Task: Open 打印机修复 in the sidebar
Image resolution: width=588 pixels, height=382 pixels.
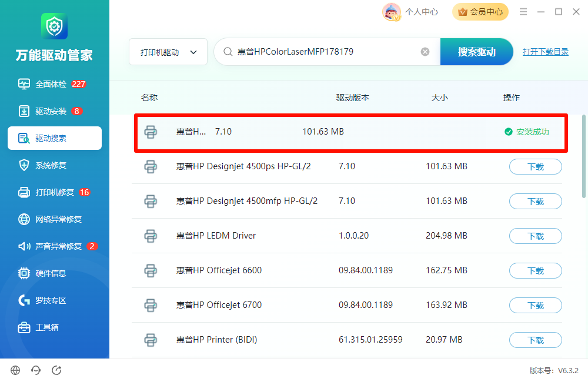Action: click(x=54, y=192)
